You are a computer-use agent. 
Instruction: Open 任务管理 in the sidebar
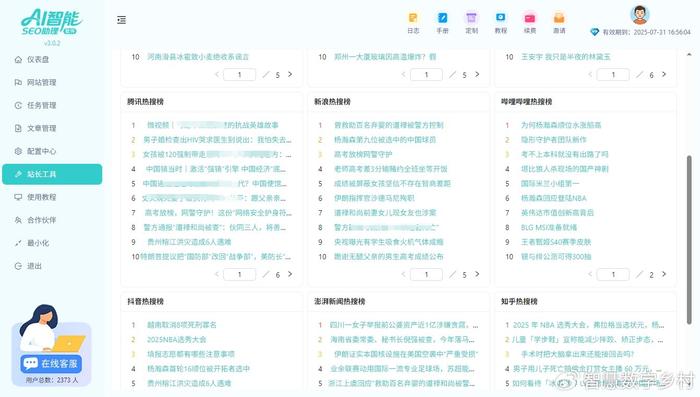click(42, 105)
